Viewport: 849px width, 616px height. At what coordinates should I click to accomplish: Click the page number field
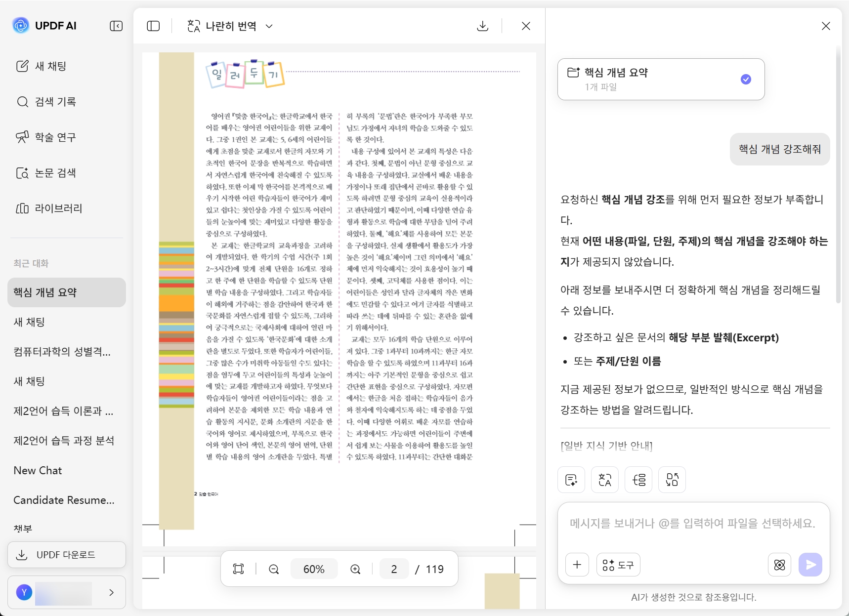394,569
